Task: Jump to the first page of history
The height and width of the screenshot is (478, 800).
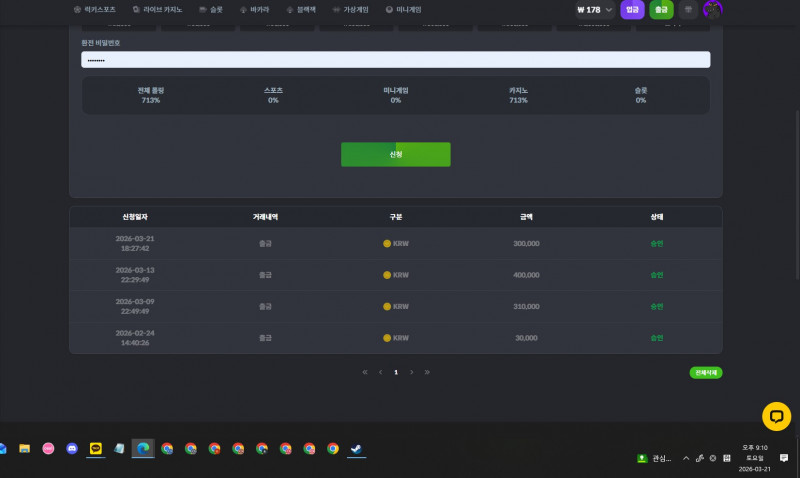Action: click(365, 372)
